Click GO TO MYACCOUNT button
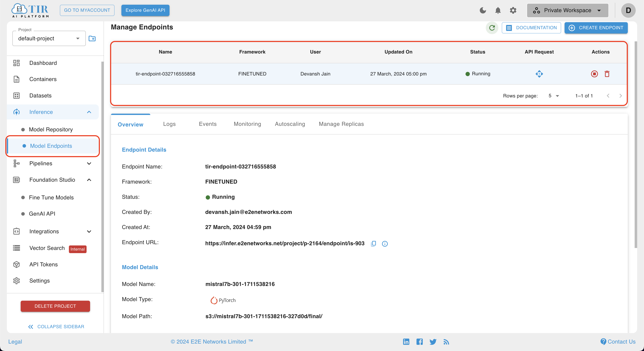The image size is (644, 351). [x=87, y=10]
